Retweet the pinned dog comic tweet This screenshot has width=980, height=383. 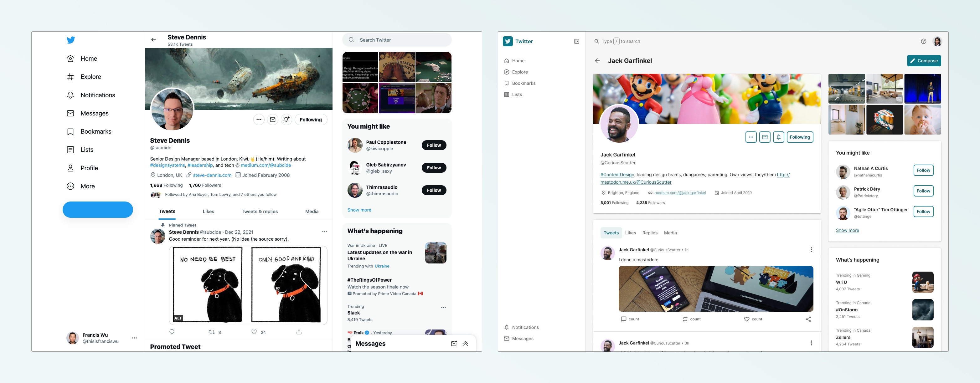pyautogui.click(x=212, y=332)
